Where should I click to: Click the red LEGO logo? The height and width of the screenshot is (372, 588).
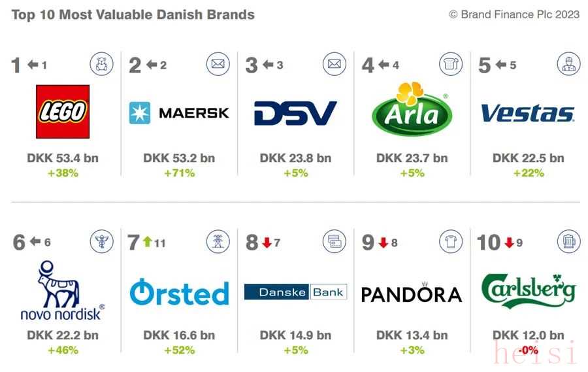tap(63, 112)
